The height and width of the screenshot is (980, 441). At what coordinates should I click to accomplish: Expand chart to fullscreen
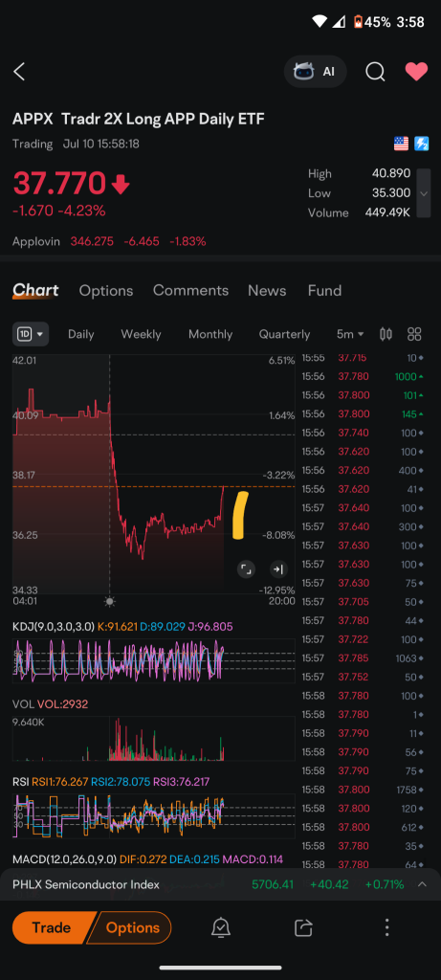tap(246, 568)
